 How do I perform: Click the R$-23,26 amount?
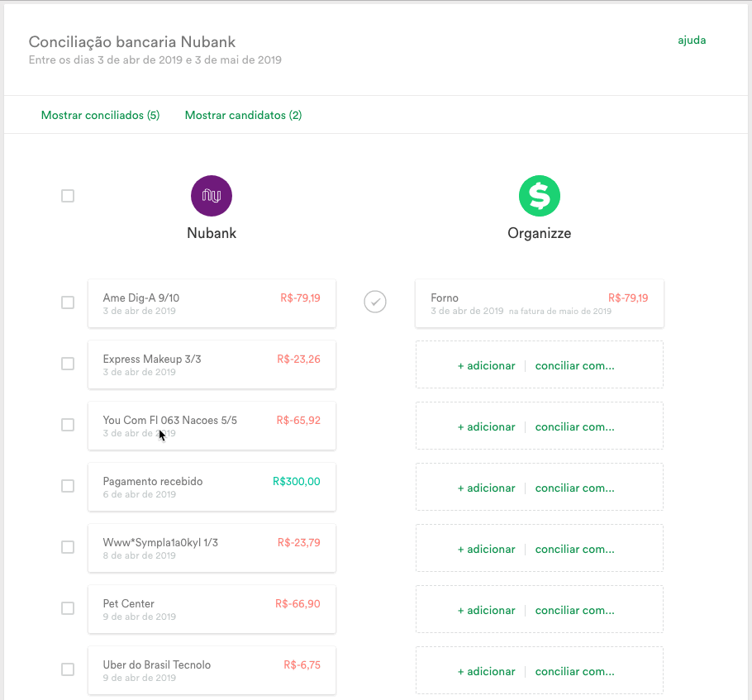[x=299, y=359]
